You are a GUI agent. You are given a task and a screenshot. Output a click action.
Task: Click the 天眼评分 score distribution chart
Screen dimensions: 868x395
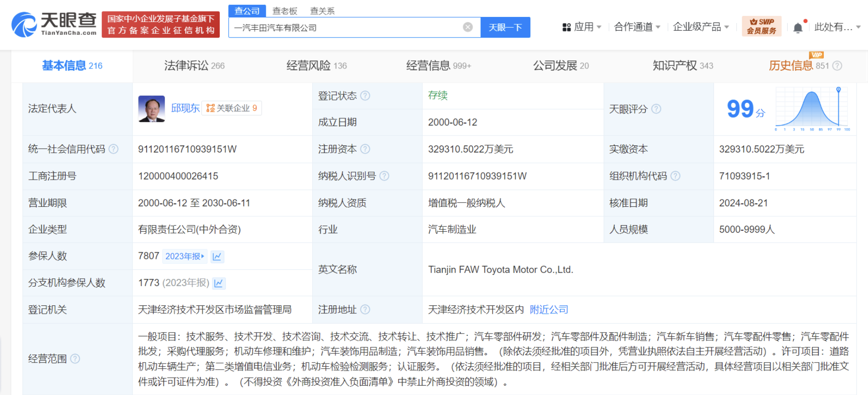click(812, 109)
